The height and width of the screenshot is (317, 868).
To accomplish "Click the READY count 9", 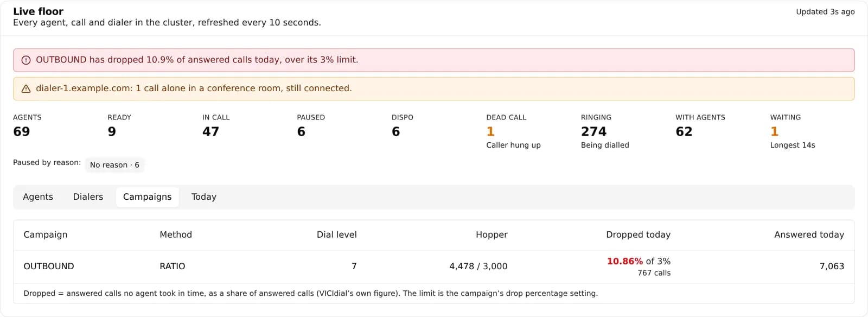I will pyautogui.click(x=112, y=132).
